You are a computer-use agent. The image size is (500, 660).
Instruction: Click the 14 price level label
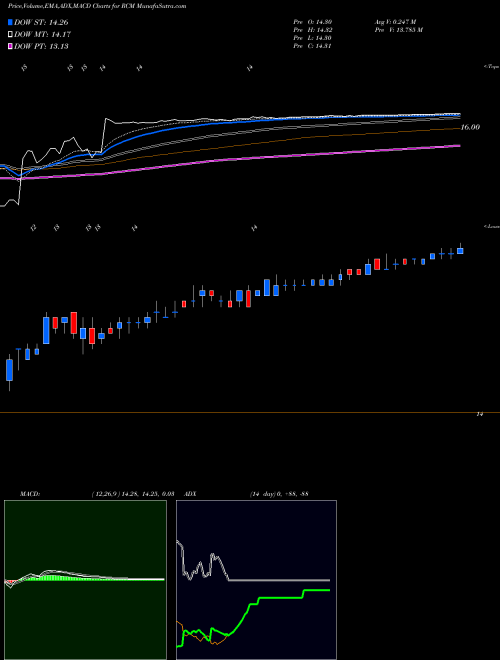(479, 415)
